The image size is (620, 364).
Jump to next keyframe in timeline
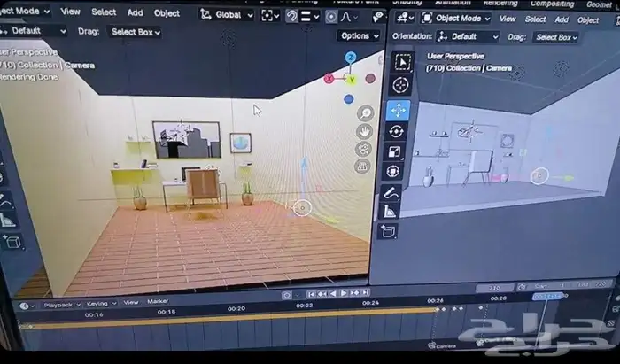354,293
